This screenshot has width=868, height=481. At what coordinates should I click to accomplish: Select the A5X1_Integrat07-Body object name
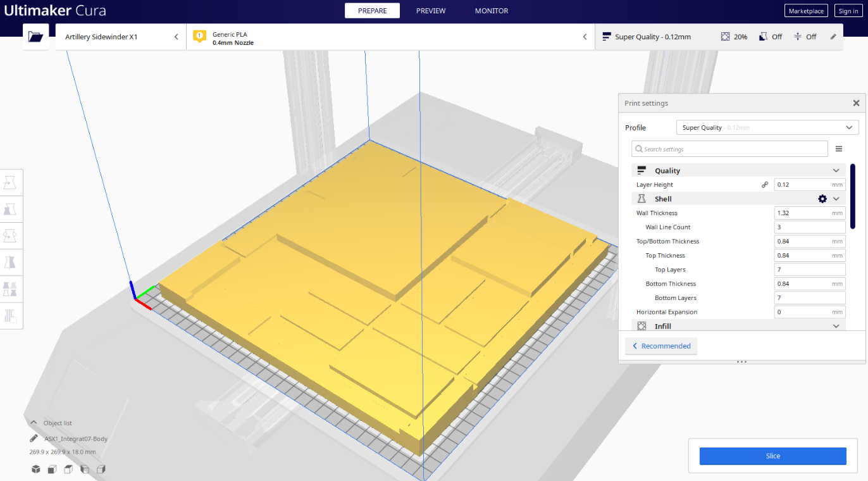pos(76,439)
